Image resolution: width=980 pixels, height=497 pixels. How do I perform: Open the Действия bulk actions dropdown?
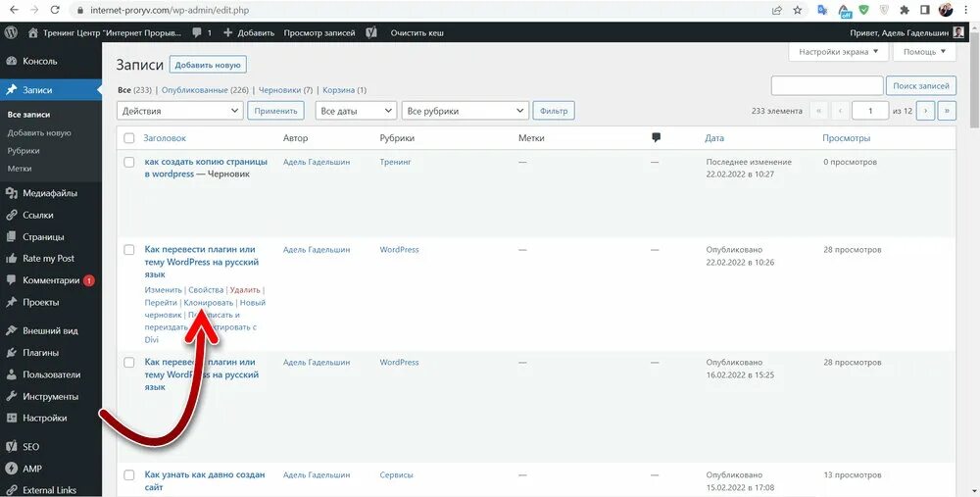click(x=179, y=111)
